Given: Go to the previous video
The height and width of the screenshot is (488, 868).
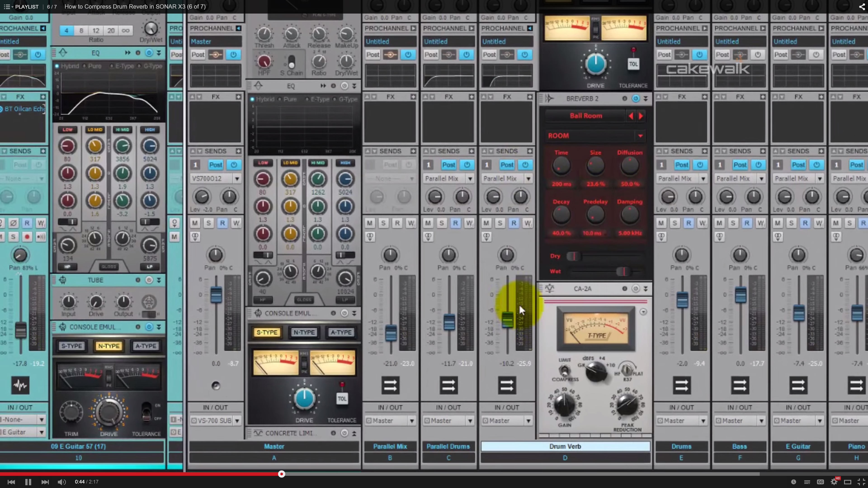Looking at the screenshot, I should coord(11,482).
